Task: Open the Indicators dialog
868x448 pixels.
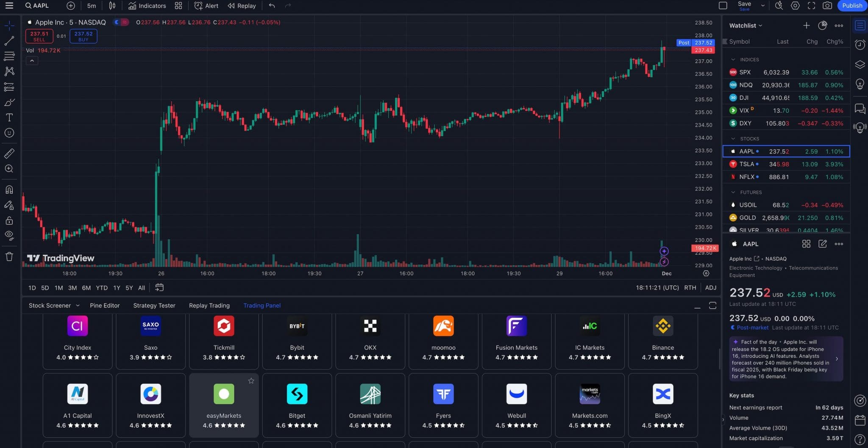Action: pos(147,6)
